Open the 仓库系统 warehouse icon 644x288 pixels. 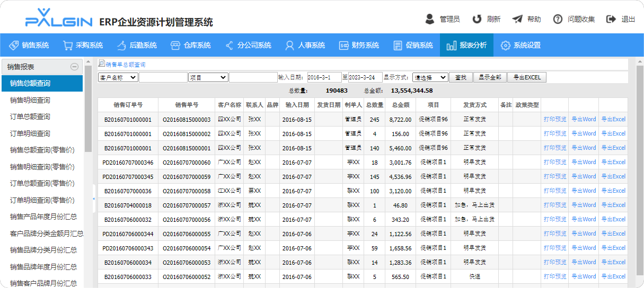[175, 46]
